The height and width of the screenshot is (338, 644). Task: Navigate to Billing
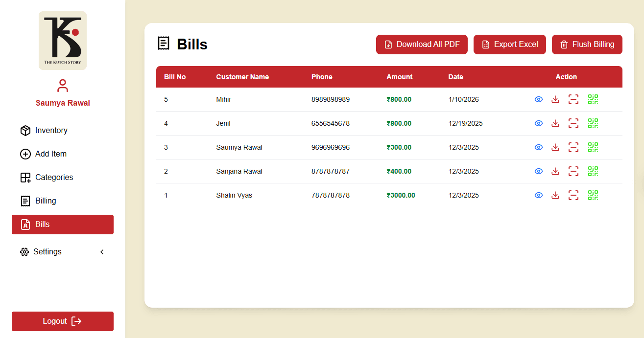pyautogui.click(x=63, y=201)
